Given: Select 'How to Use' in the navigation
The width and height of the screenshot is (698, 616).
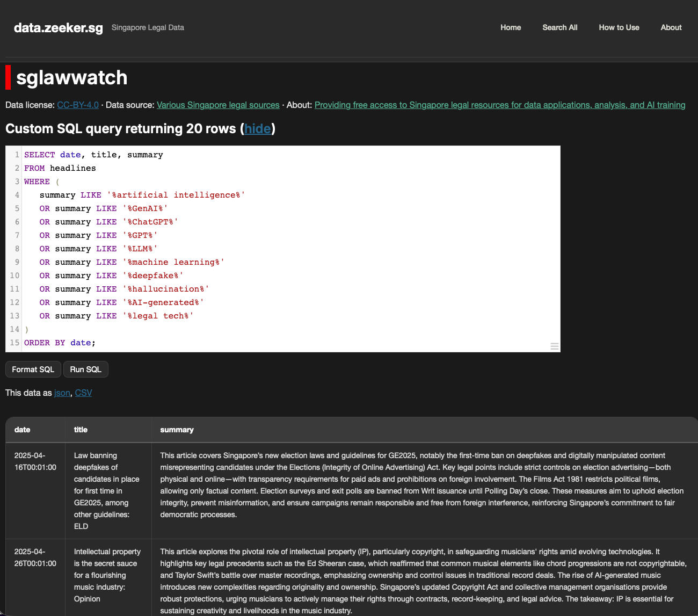Looking at the screenshot, I should coord(619,27).
